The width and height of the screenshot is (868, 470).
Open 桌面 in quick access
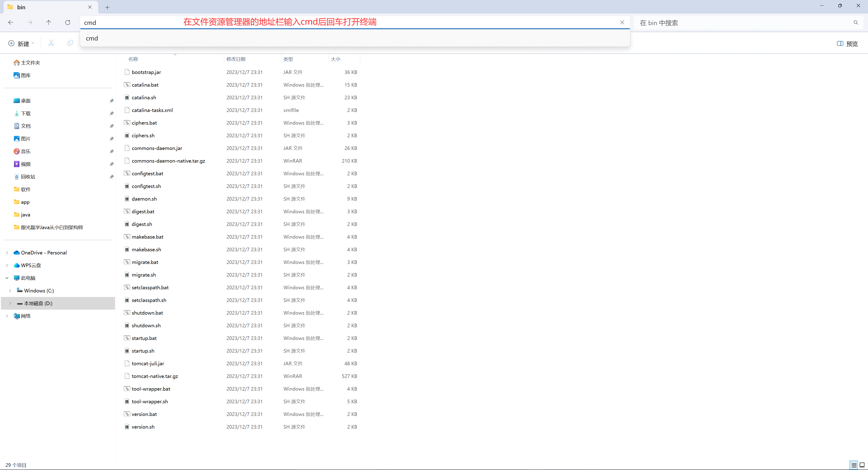coord(22,101)
